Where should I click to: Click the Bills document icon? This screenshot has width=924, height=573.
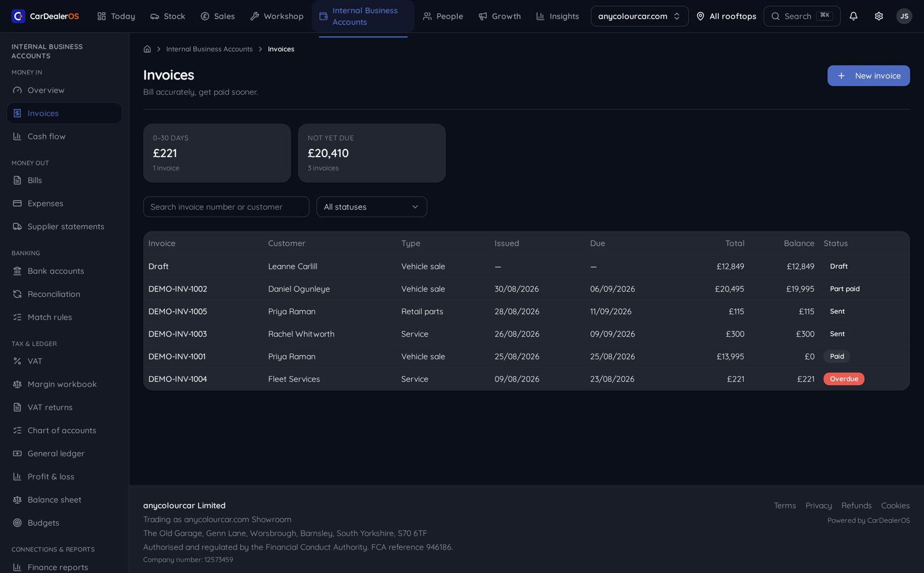point(17,180)
